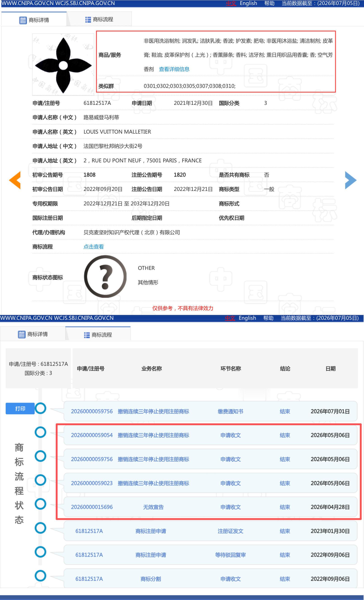
Task: Click the 点击查看 trademark process link
Action: point(93,247)
